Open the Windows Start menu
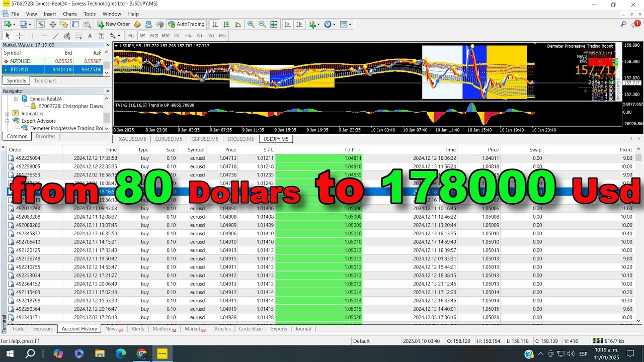644x362 pixels. pyautogui.click(x=9, y=354)
